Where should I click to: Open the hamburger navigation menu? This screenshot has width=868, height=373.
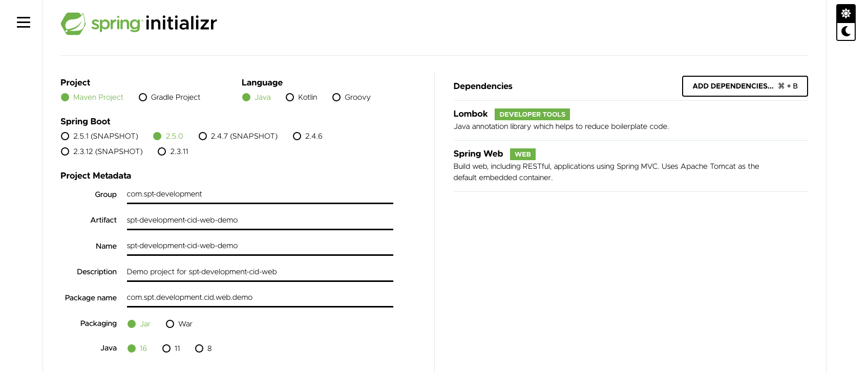tap(24, 23)
